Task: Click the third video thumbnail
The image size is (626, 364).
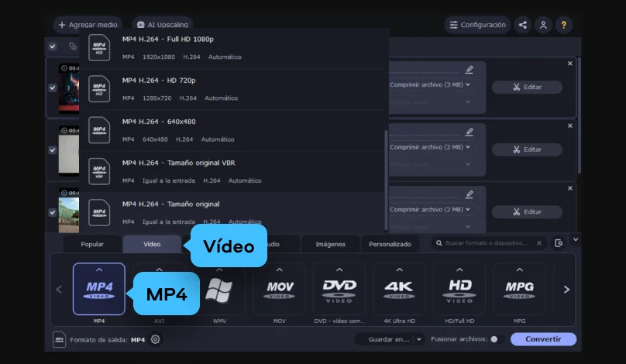Action: (69, 211)
